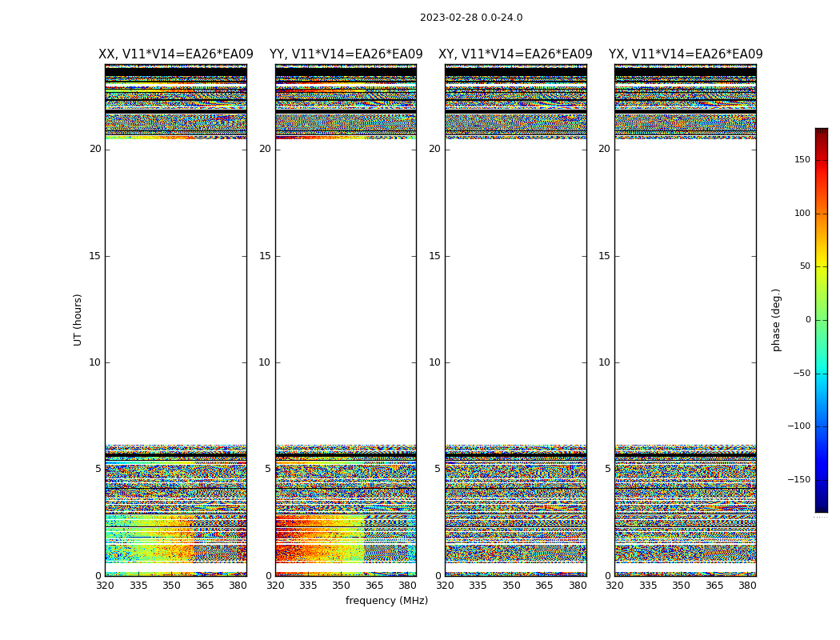Click the 15 hour tick on YX plot

click(604, 256)
